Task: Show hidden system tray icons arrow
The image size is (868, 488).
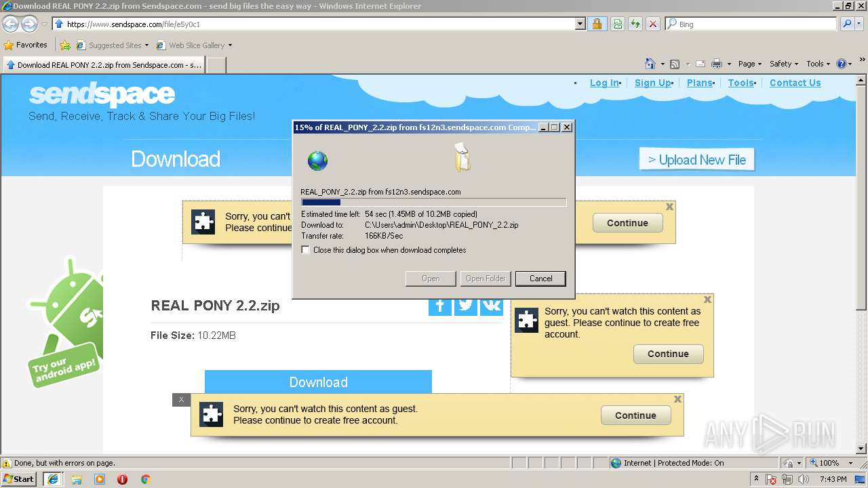Action: pyautogui.click(x=756, y=479)
